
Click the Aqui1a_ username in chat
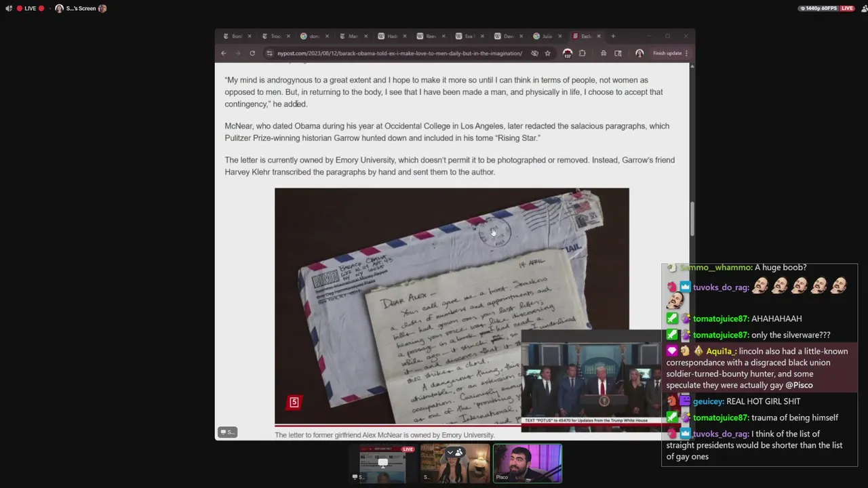pos(720,351)
